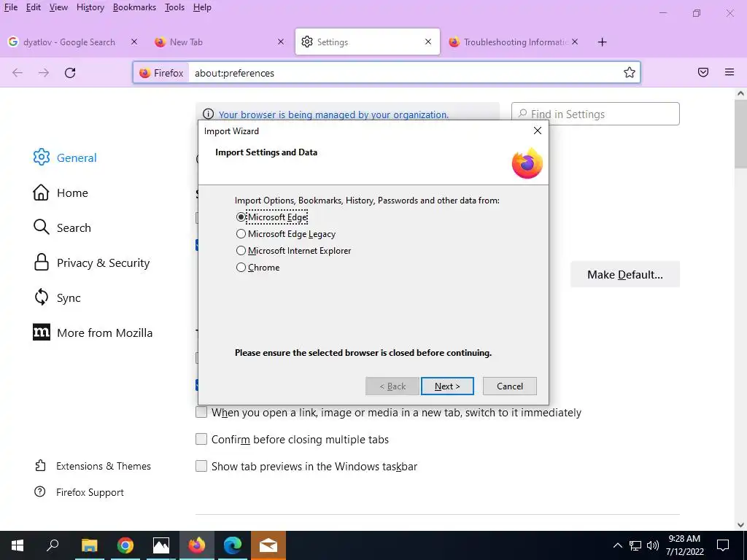Open Search settings category
747x560 pixels.
62,227
